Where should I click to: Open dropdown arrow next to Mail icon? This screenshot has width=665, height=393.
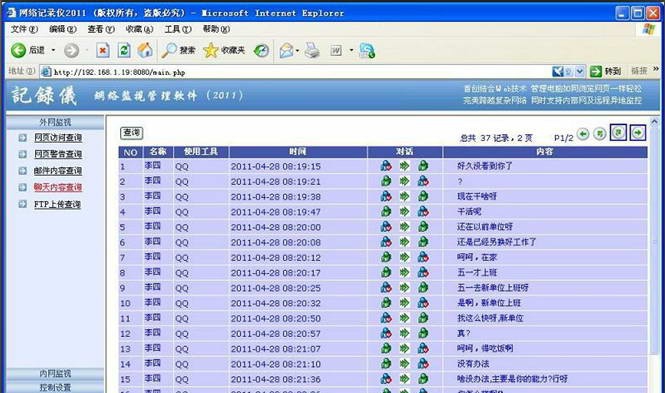[297, 51]
